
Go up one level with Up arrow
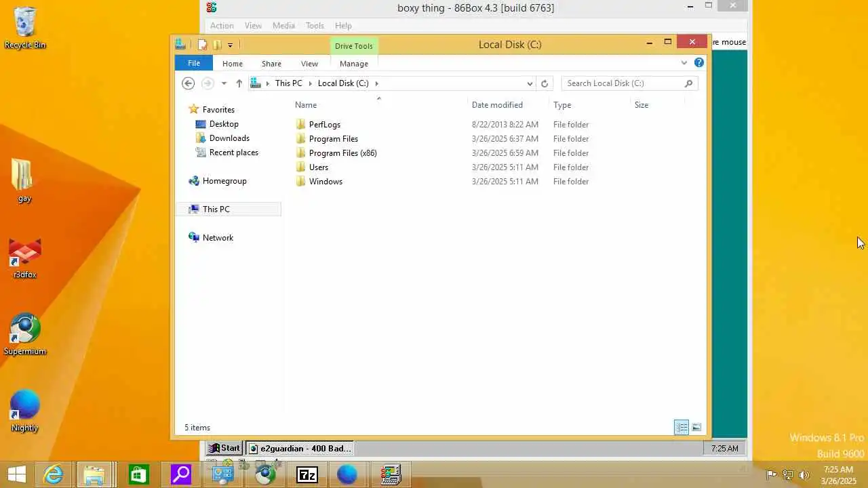tap(239, 83)
